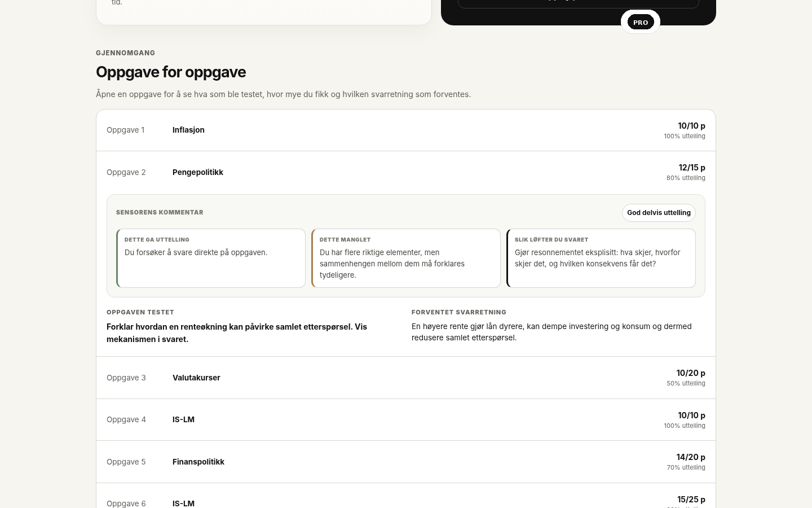Screen dimensions: 812x508
Task: Click the '80% uttelling' text
Action: click(686, 178)
